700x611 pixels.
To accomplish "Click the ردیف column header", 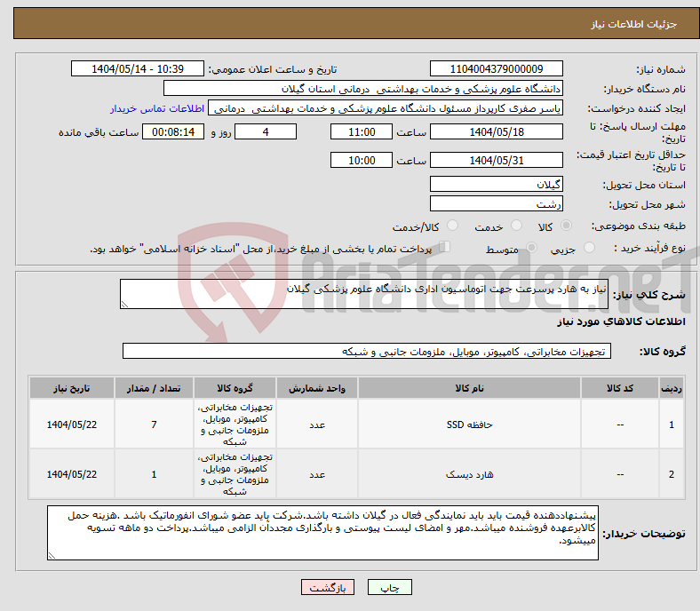I will (x=671, y=388).
